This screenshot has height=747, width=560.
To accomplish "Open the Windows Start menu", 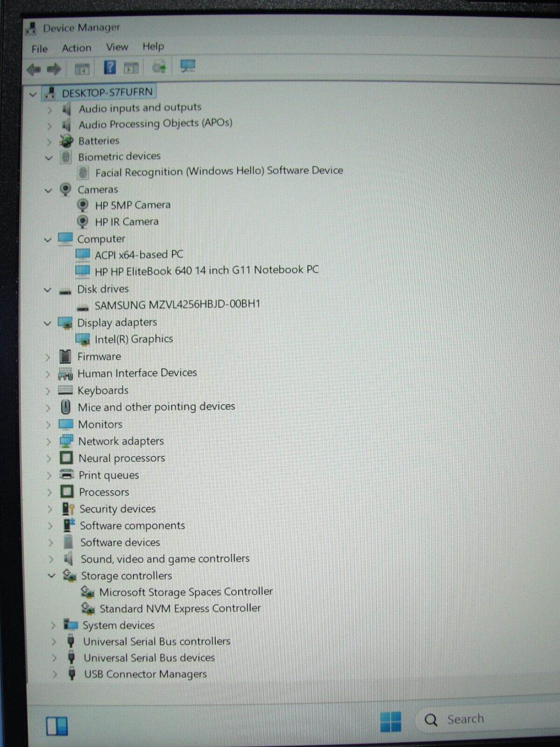I will pos(390,721).
